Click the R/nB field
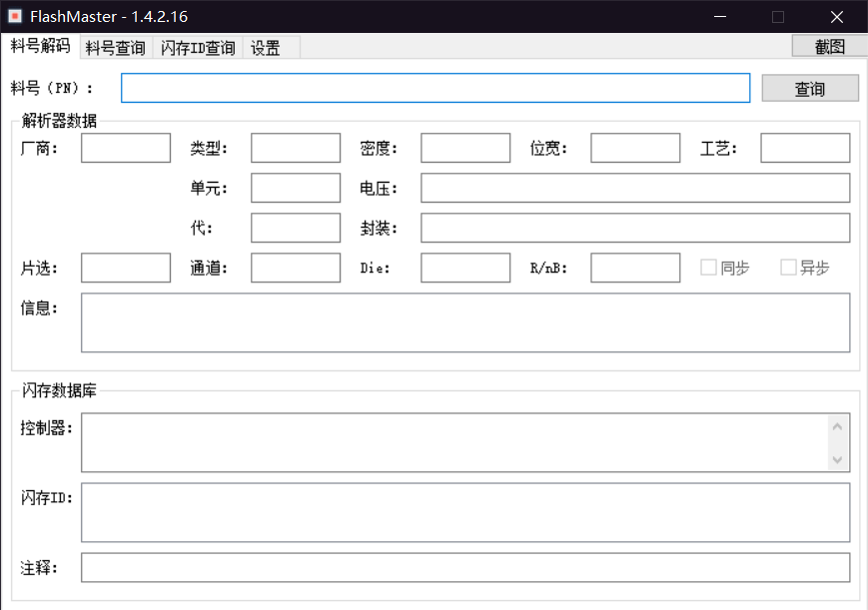 (x=635, y=268)
